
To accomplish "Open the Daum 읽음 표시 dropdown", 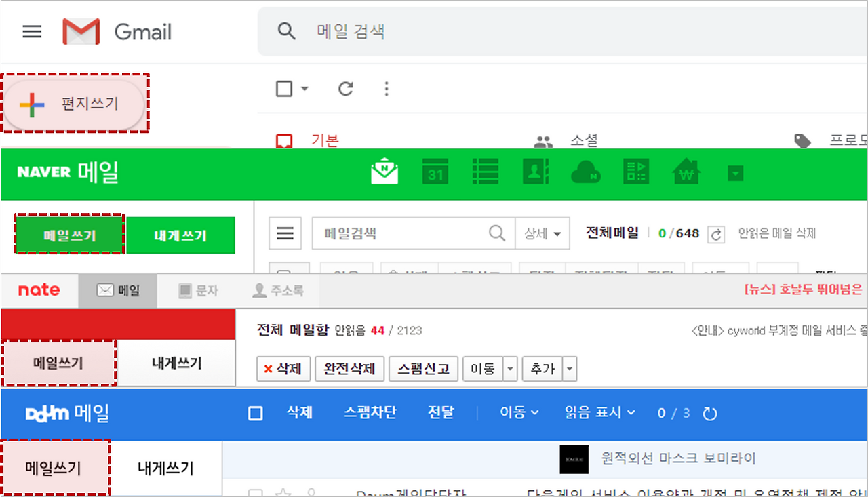I will 600,412.
